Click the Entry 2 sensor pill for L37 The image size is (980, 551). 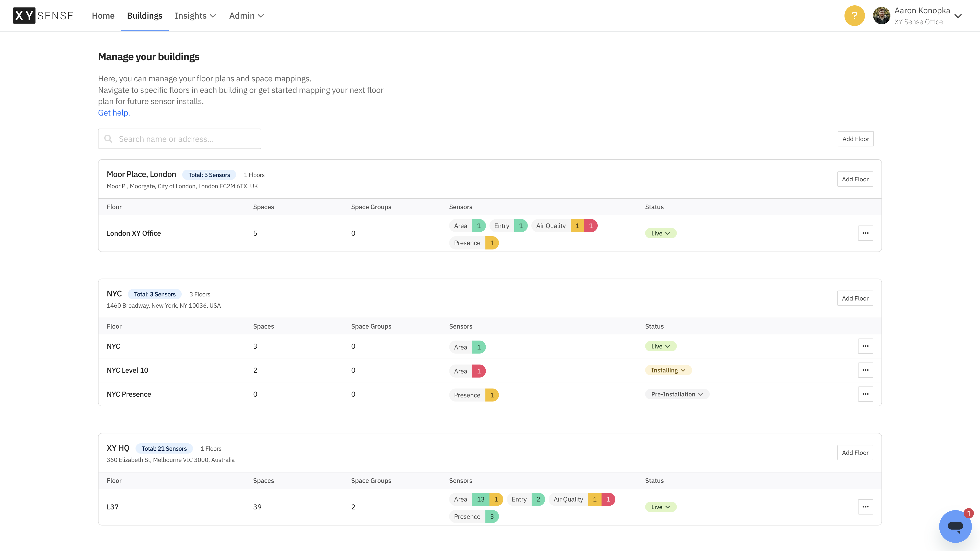tap(526, 499)
